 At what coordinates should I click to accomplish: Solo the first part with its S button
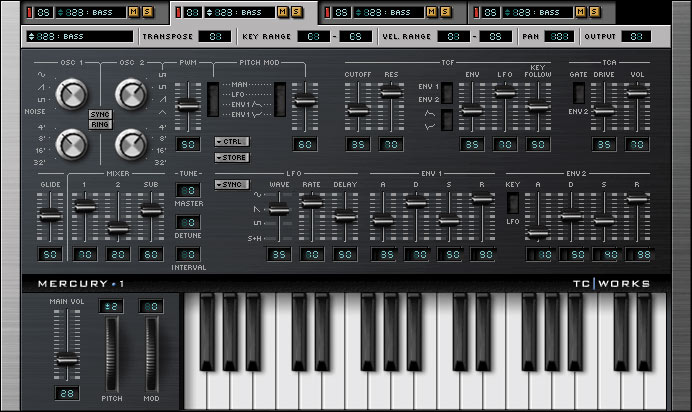(147, 12)
